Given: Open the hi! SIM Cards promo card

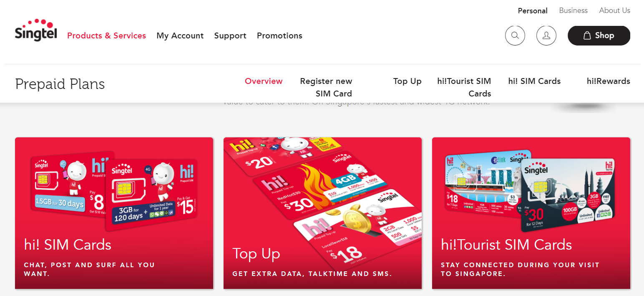Looking at the screenshot, I should (x=114, y=213).
